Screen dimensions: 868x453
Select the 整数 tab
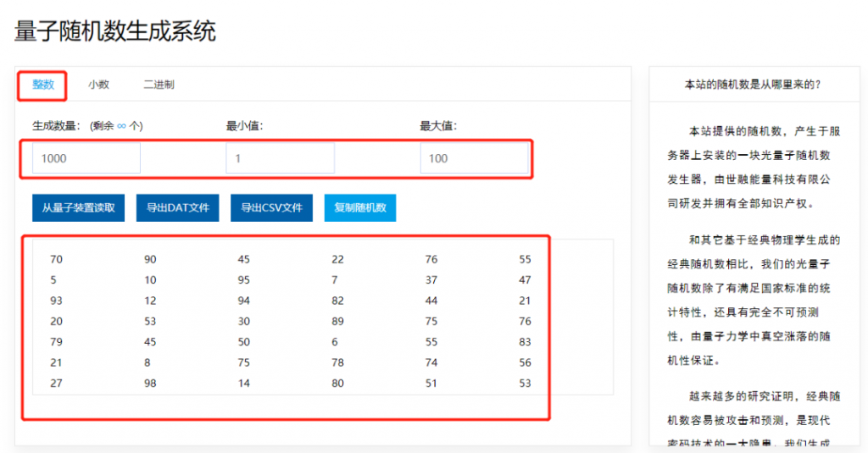tap(43, 85)
